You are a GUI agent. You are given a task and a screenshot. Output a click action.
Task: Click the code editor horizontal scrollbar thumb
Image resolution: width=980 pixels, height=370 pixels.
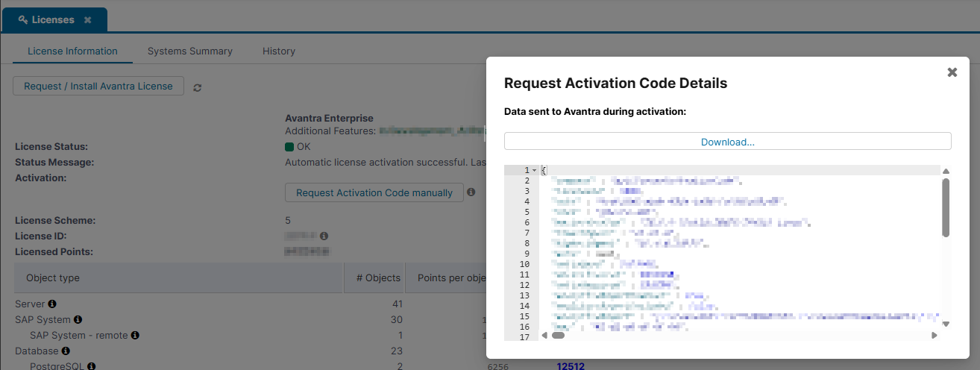click(558, 336)
